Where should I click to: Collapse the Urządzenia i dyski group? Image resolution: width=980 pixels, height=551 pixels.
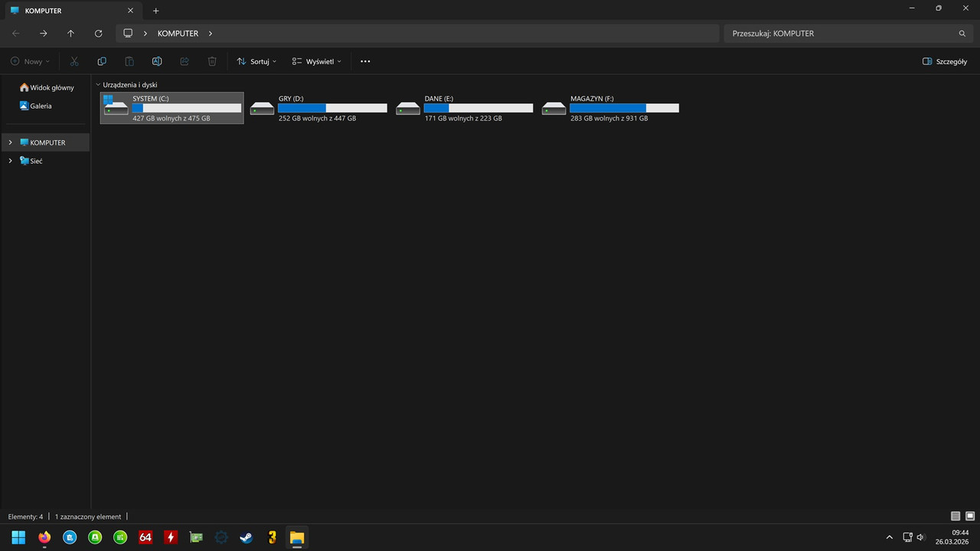pos(98,85)
